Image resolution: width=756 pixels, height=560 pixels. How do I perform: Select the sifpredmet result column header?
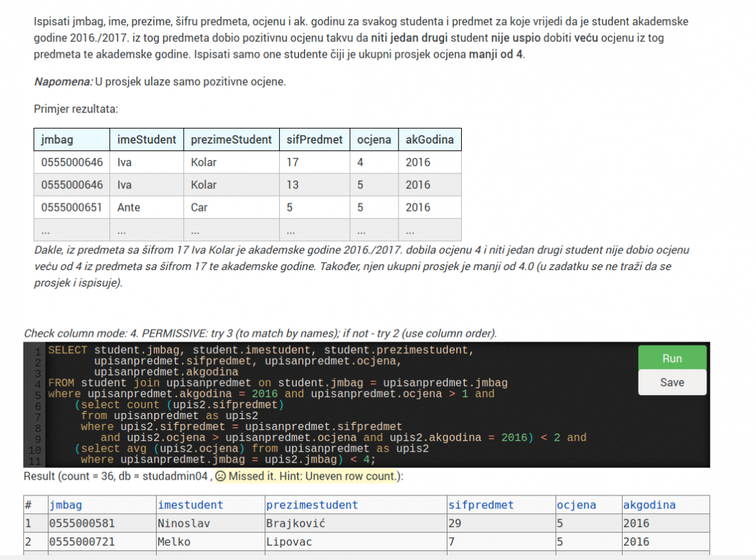click(x=501, y=504)
